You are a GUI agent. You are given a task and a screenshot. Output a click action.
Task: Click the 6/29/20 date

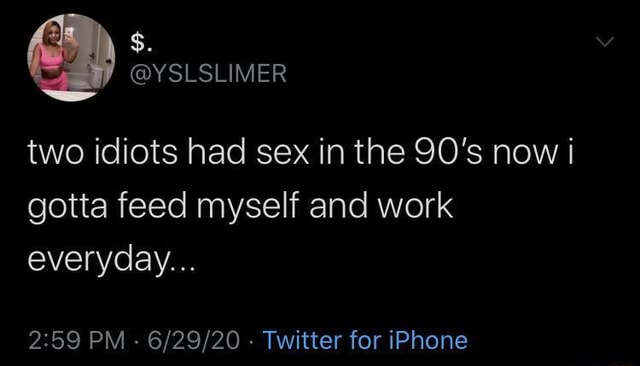(193, 340)
